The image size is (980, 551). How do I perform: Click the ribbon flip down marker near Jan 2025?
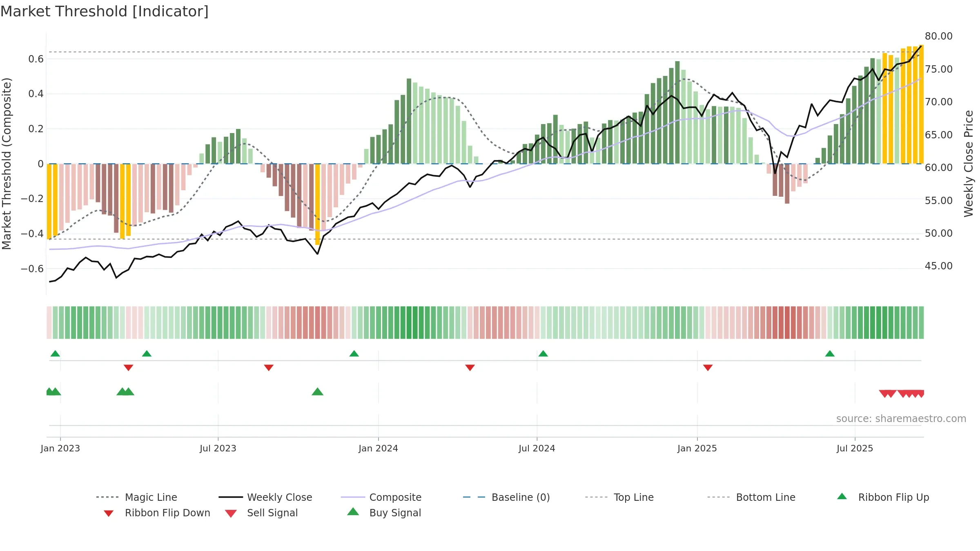[x=708, y=368]
